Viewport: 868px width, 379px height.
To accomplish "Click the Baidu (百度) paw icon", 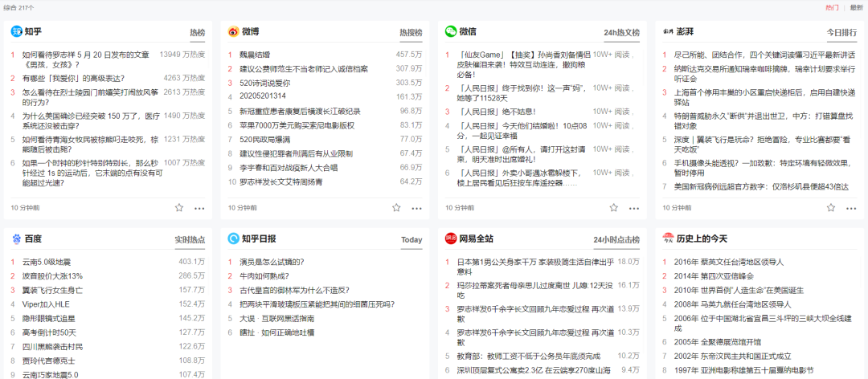I will [16, 238].
